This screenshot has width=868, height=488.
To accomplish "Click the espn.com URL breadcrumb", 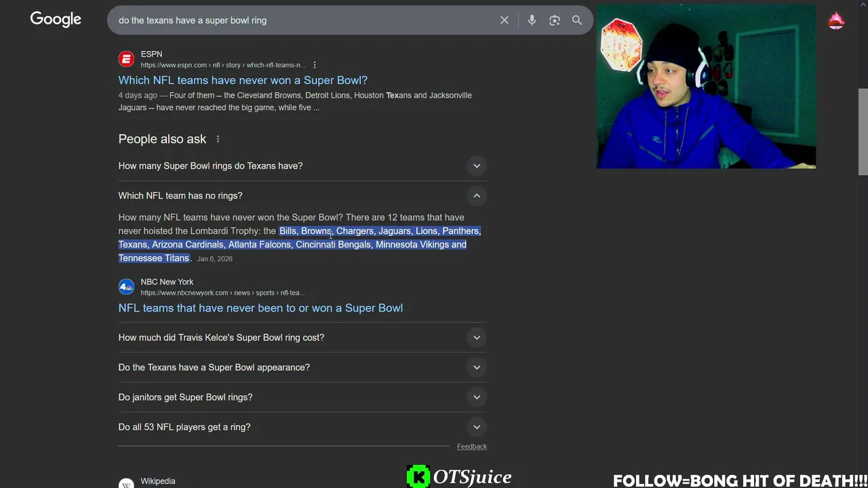I will tap(223, 65).
